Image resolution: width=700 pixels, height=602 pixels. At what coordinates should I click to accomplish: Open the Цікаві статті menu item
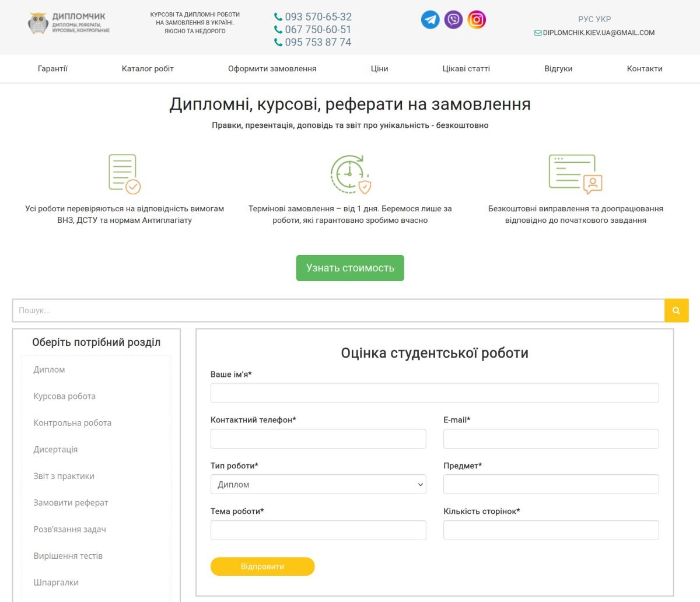click(x=466, y=69)
